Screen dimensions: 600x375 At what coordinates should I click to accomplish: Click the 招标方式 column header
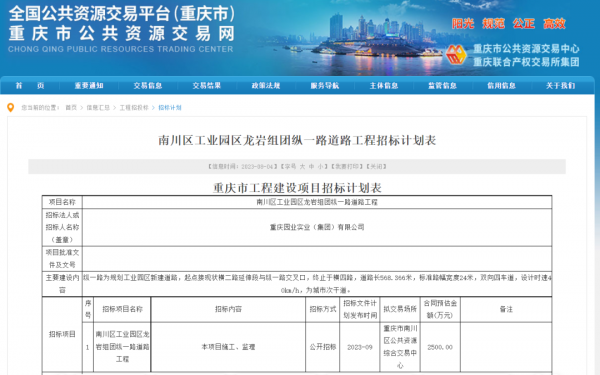pyautogui.click(x=323, y=309)
